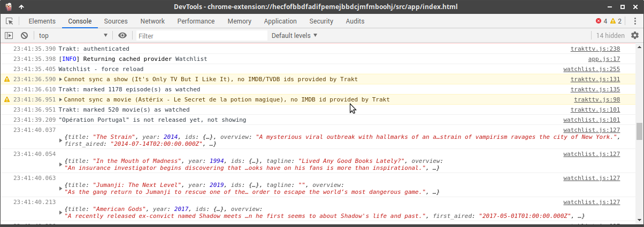Click the yellow warning count indicator
Viewport: 644px width, 227px height.
[x=616, y=21]
